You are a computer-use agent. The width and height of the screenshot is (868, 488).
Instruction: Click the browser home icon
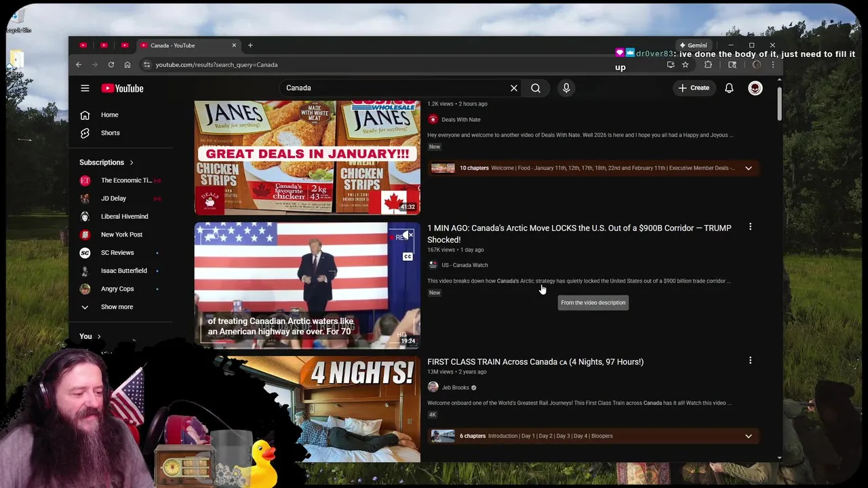pos(127,64)
